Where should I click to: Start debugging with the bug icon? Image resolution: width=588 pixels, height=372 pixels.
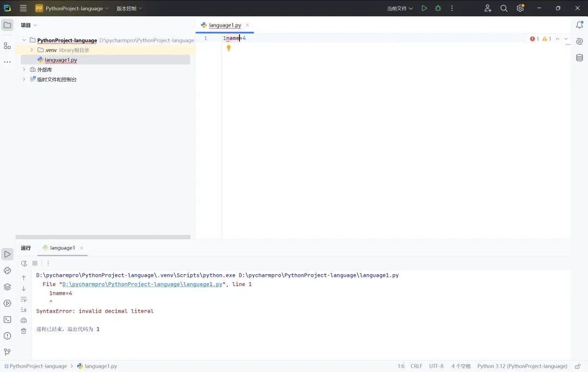(438, 8)
